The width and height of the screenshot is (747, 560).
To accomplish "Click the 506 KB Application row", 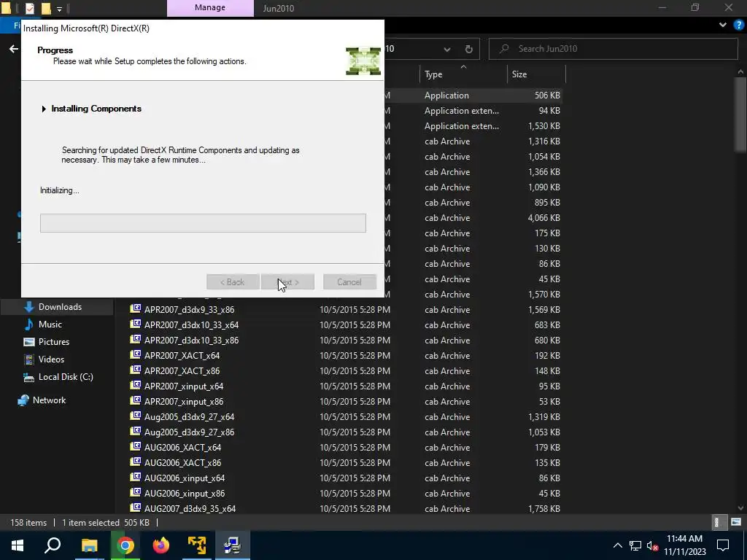I will 472,96.
